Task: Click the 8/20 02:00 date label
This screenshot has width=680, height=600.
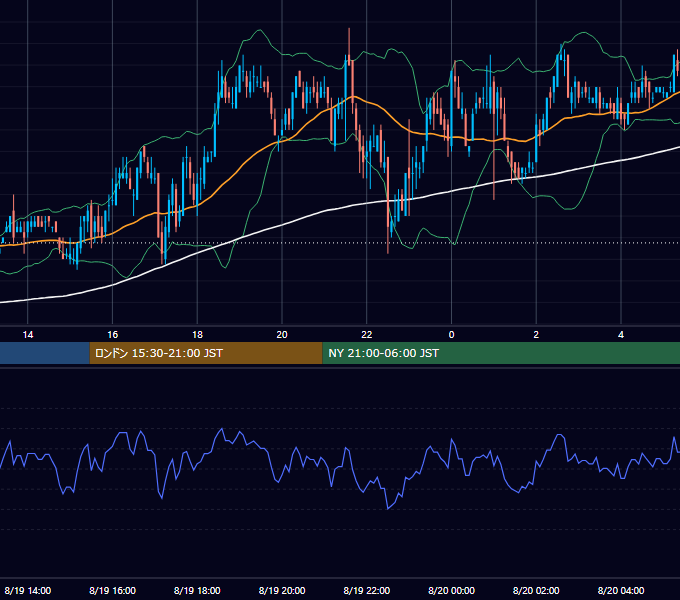Action: tap(536, 590)
